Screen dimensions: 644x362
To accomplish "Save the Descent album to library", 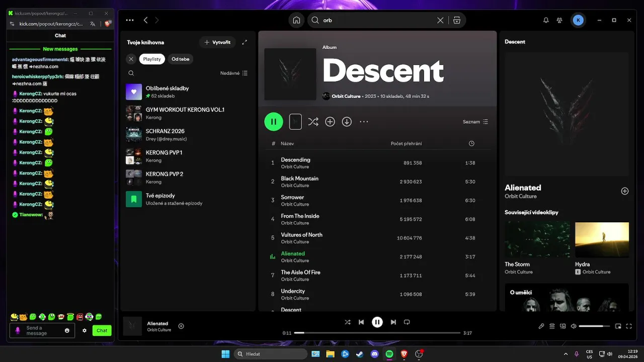I will (x=330, y=122).
